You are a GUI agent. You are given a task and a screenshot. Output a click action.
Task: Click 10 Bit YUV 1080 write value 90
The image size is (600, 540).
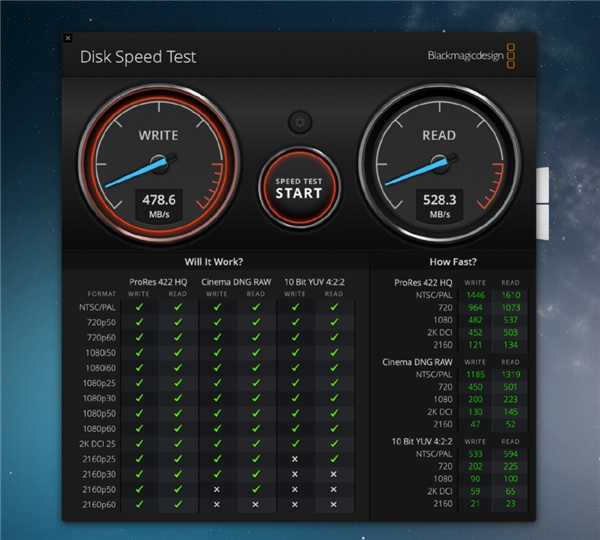(475, 479)
